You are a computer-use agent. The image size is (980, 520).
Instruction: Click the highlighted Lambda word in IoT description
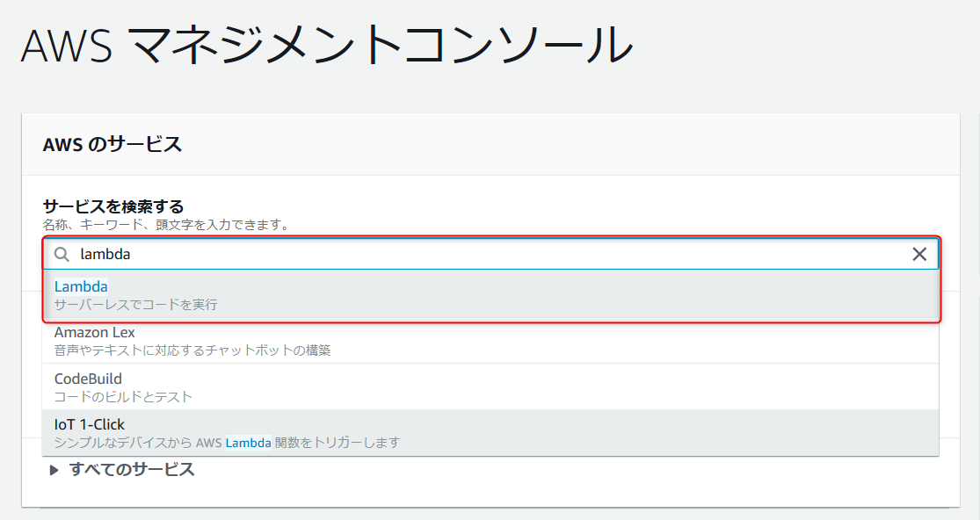tap(248, 443)
